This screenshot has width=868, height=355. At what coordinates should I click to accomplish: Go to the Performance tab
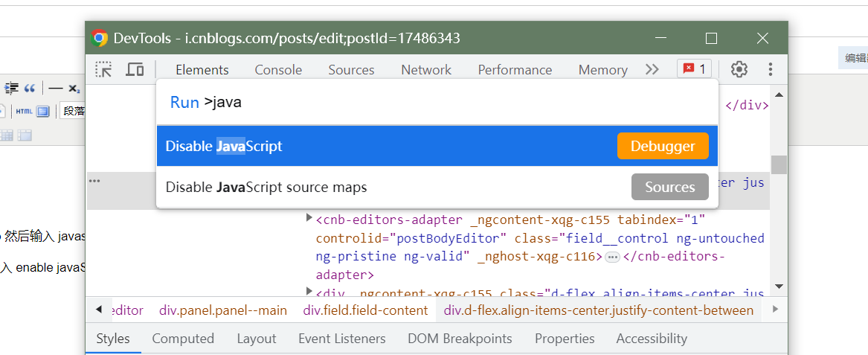[x=515, y=70]
